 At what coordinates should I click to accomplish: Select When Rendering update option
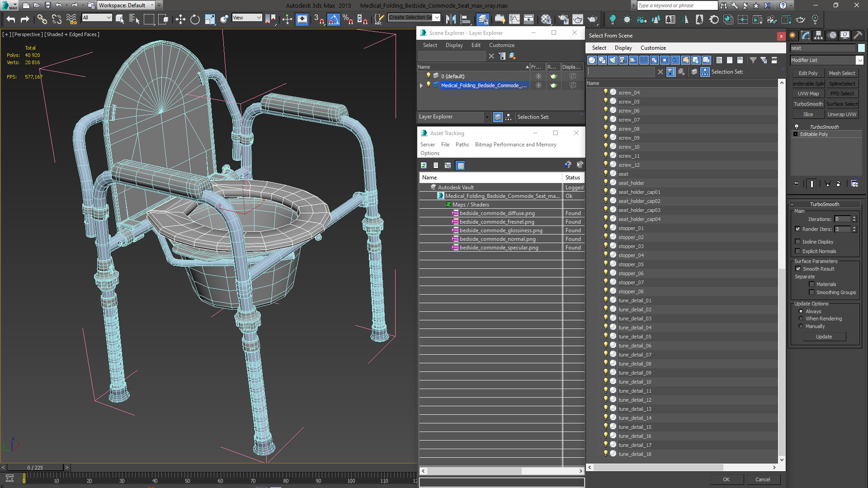tap(801, 319)
